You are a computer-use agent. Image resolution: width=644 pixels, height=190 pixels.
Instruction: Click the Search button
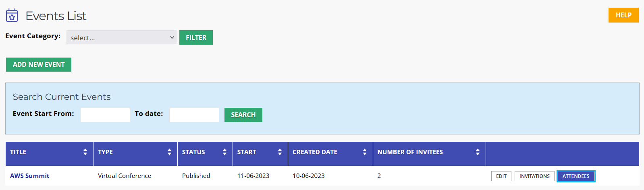point(243,115)
